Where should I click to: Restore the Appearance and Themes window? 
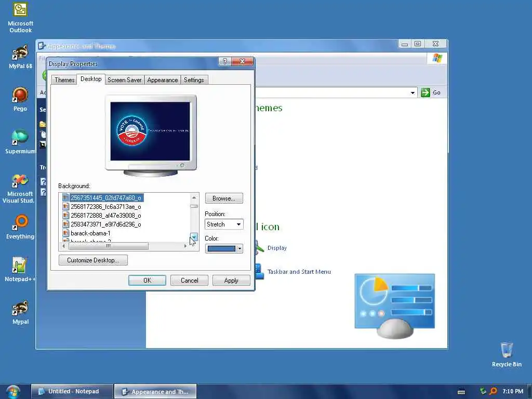tap(418, 44)
